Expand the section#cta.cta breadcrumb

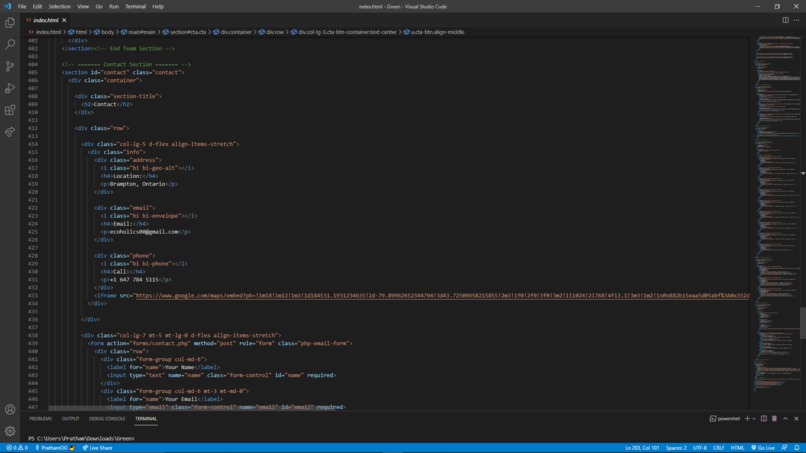pyautogui.click(x=188, y=32)
